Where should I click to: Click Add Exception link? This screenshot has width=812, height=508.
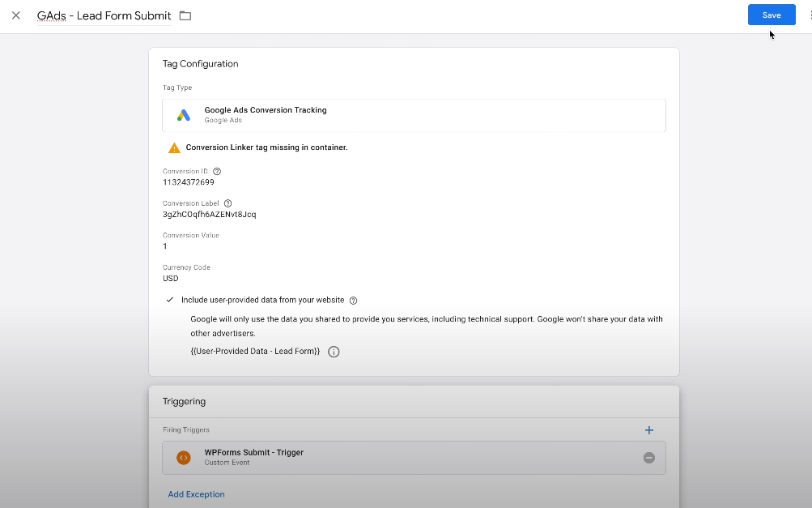(196, 494)
